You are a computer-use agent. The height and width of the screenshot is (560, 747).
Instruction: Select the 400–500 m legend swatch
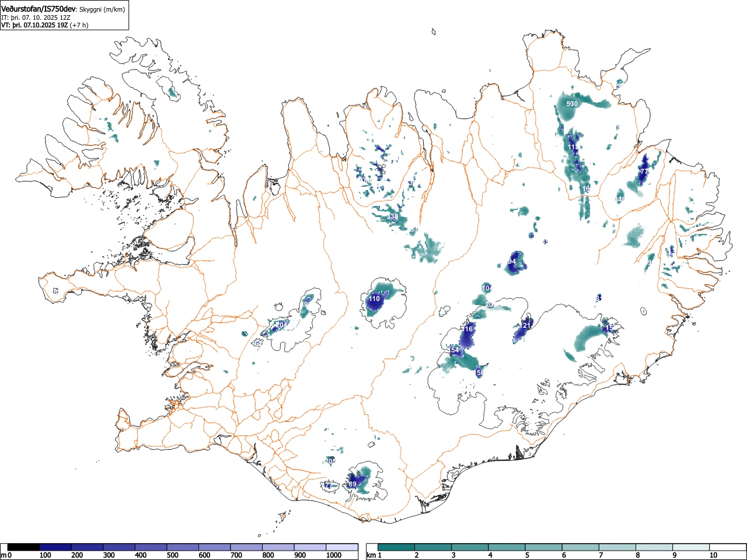click(x=151, y=547)
